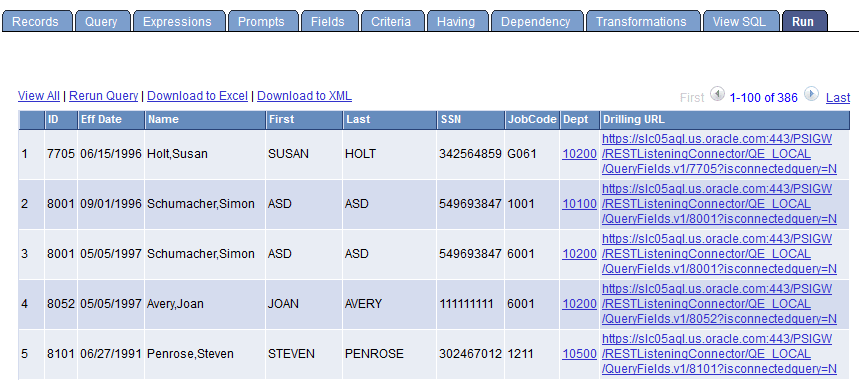The image size is (859, 380).
Task: Click the First column header
Action: 305,119
